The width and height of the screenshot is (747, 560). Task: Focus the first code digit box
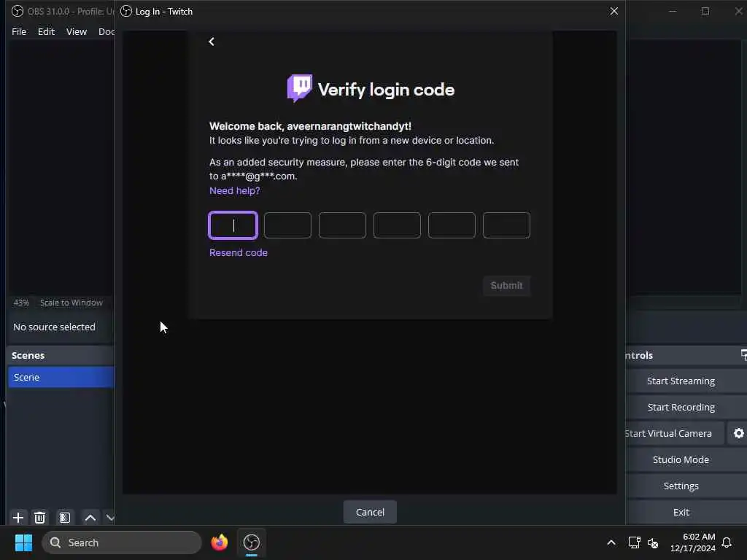tap(233, 225)
